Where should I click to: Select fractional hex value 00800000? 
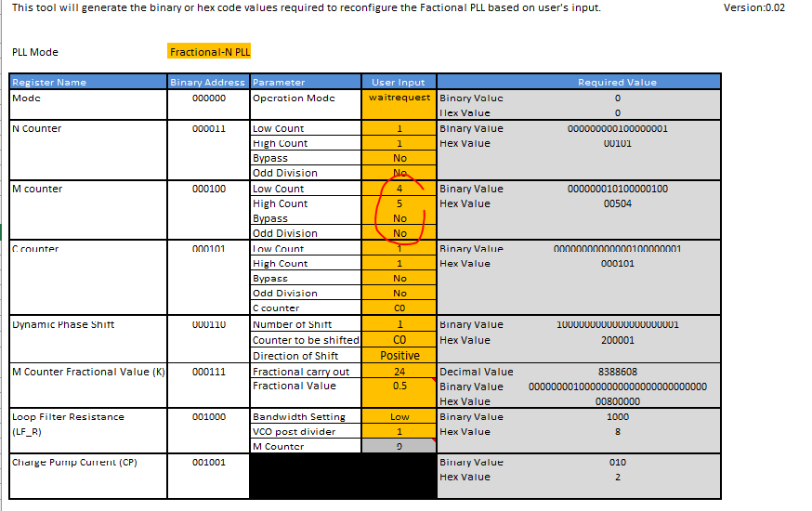pyautogui.click(x=617, y=401)
